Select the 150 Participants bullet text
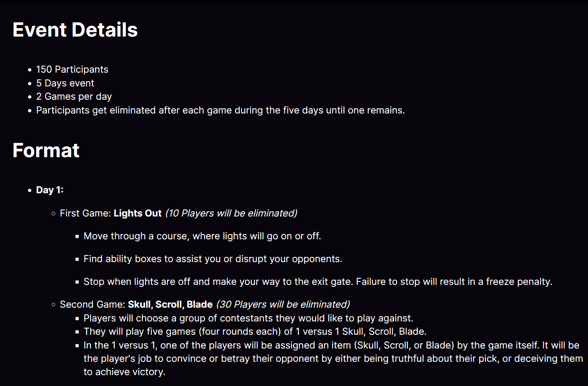This screenshot has height=386, width=588. pyautogui.click(x=72, y=69)
